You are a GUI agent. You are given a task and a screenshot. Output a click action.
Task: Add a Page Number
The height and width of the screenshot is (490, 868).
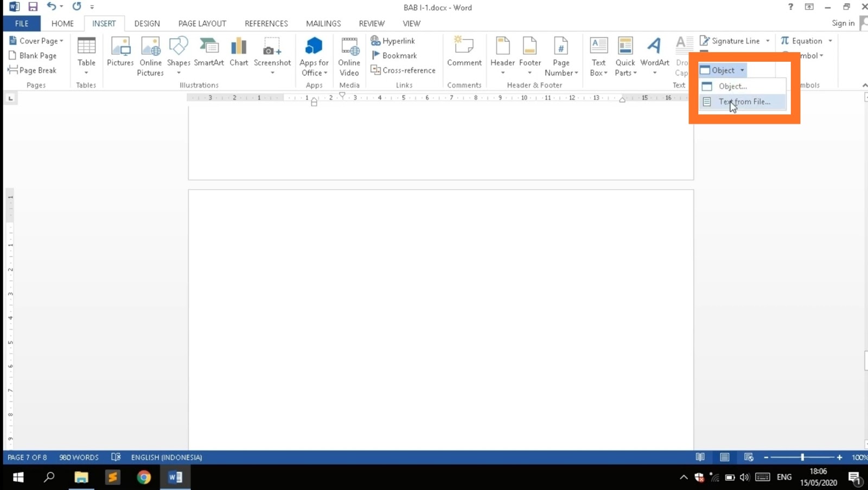click(561, 56)
